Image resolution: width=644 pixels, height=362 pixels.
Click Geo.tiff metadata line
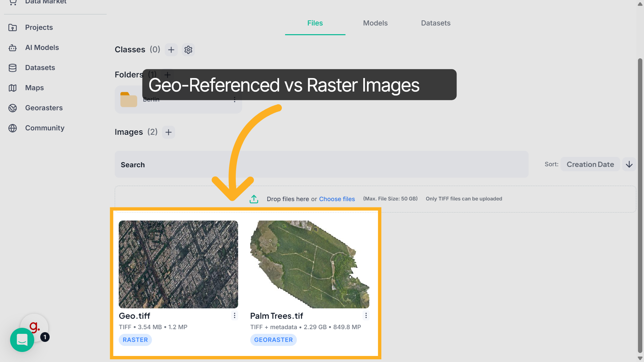point(153,327)
